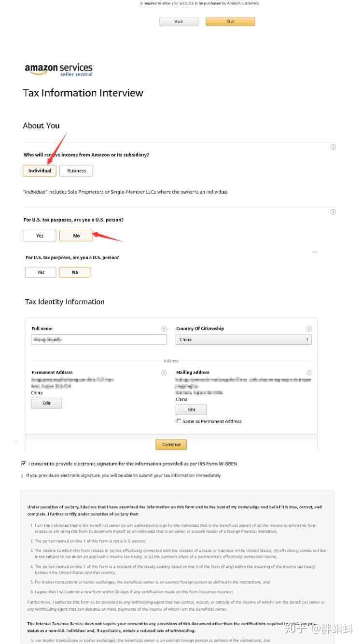Click into the Full name input field
This screenshot has height=644, width=362.
click(99, 340)
